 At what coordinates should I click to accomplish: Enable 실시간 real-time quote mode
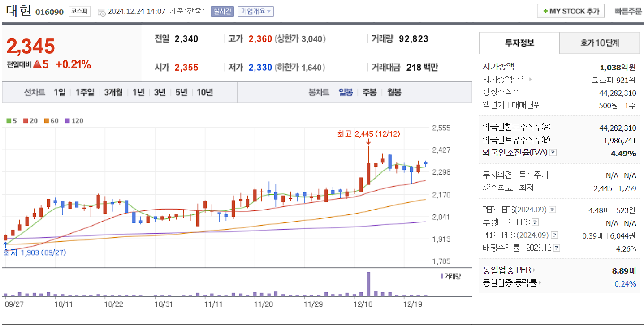[222, 11]
